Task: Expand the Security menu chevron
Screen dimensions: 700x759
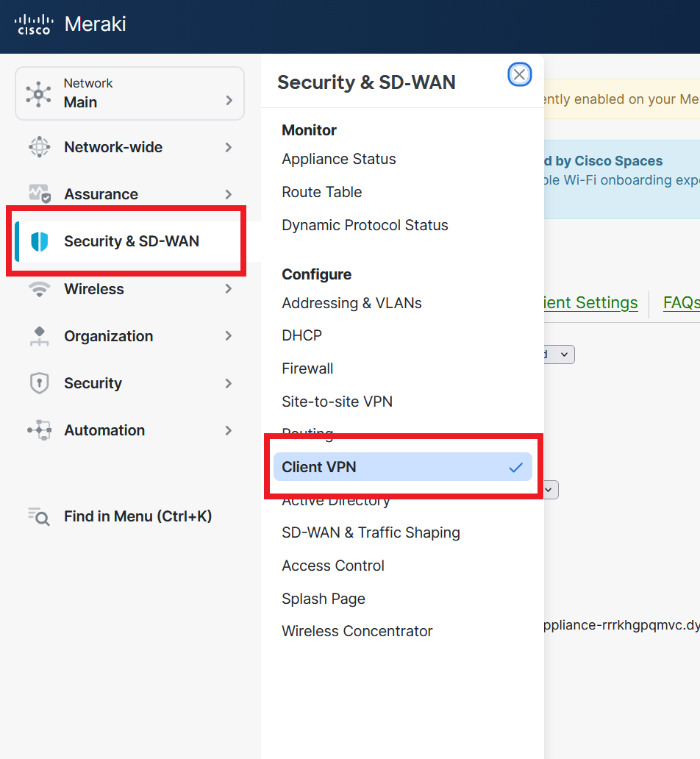Action: (x=229, y=383)
